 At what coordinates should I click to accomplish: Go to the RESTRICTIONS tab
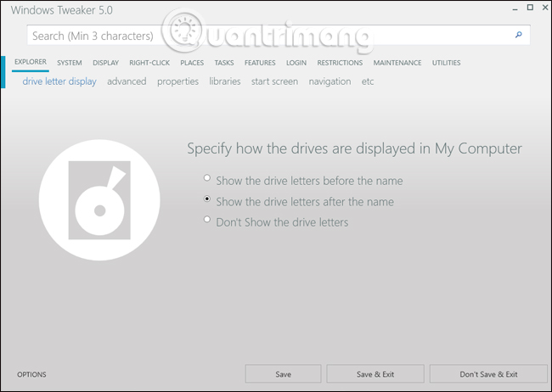click(x=340, y=63)
